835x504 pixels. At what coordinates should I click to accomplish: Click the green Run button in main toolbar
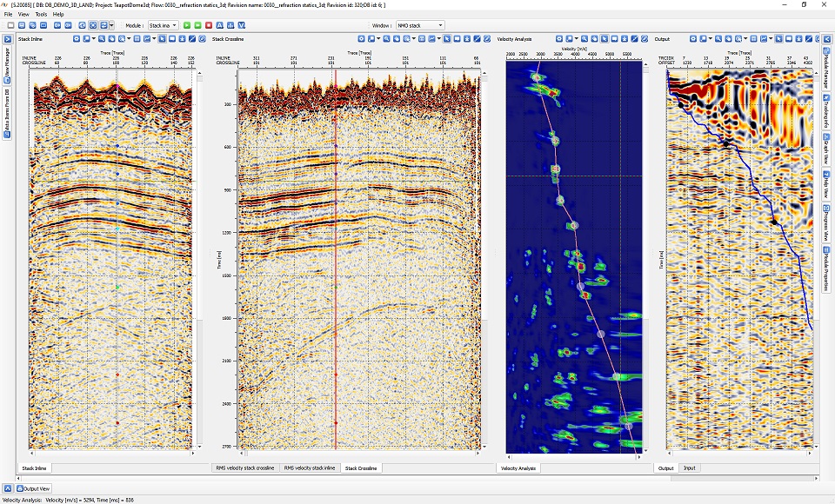(187, 25)
